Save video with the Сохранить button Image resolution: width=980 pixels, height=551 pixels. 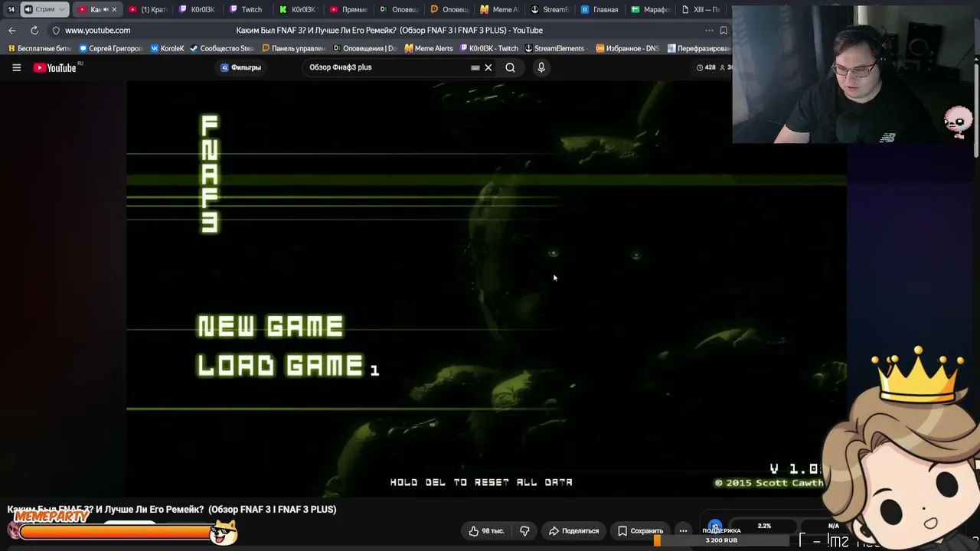(x=640, y=530)
